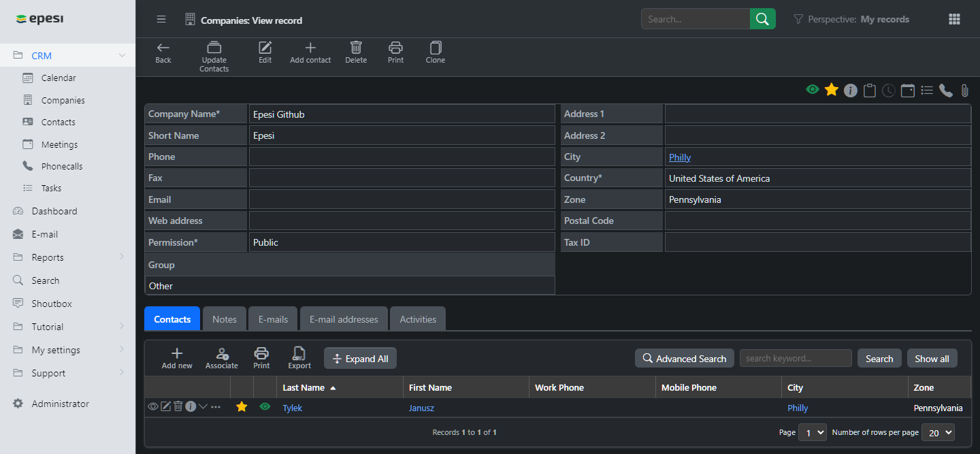Open Advanced Search
The image size is (980, 454).
(x=684, y=359)
